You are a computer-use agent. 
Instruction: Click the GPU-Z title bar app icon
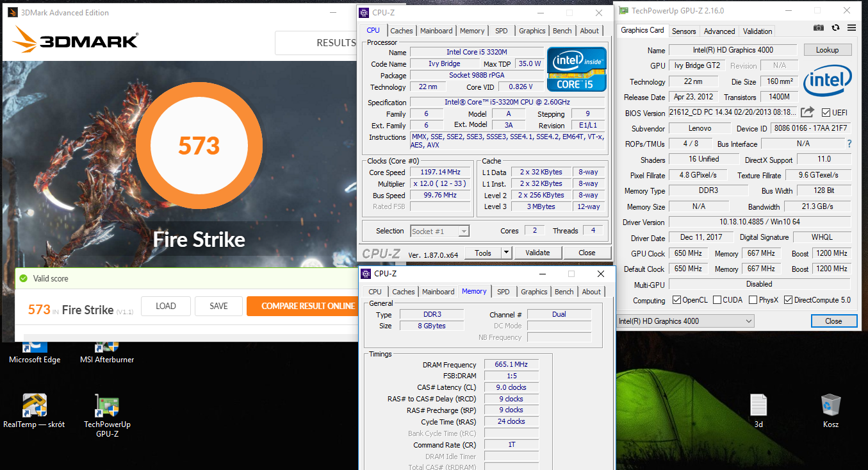point(622,10)
